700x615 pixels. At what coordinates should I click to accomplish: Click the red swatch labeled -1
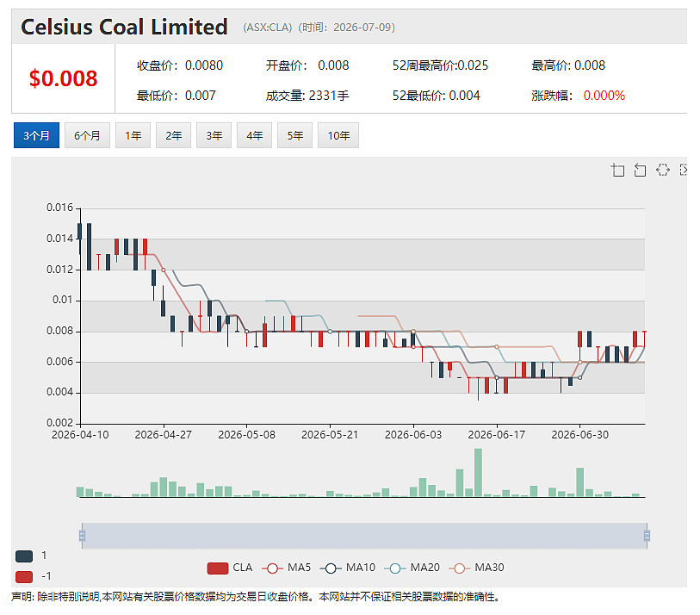tap(24, 576)
